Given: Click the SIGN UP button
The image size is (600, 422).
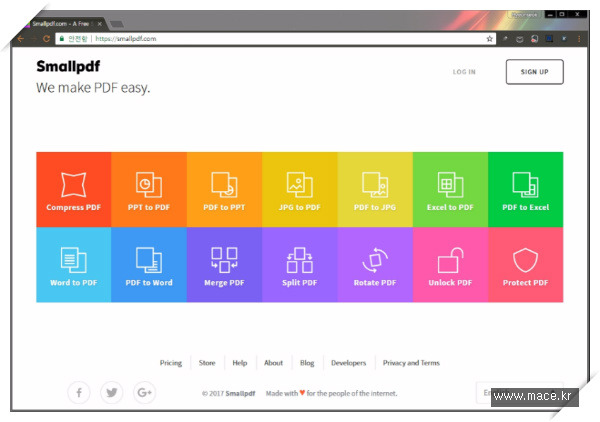Looking at the screenshot, I should click(x=535, y=72).
